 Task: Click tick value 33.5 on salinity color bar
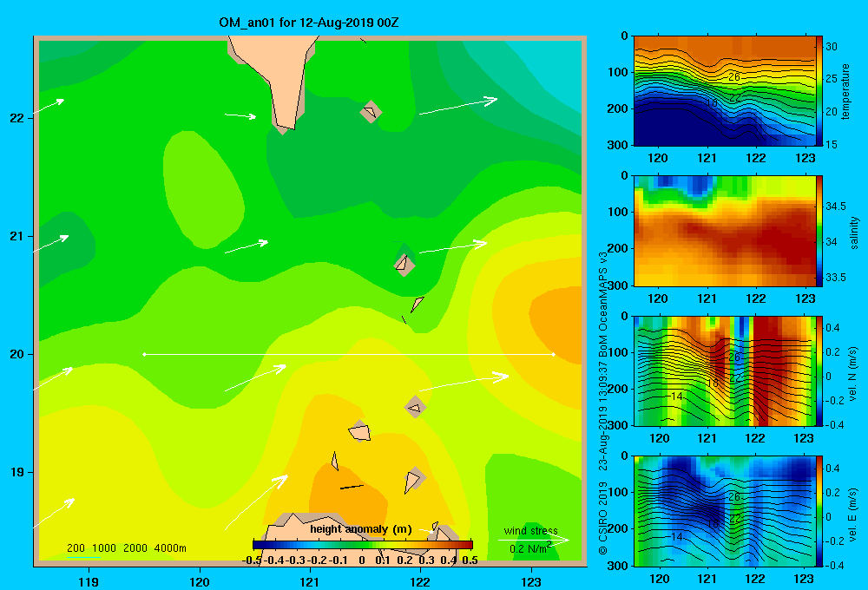click(x=836, y=278)
